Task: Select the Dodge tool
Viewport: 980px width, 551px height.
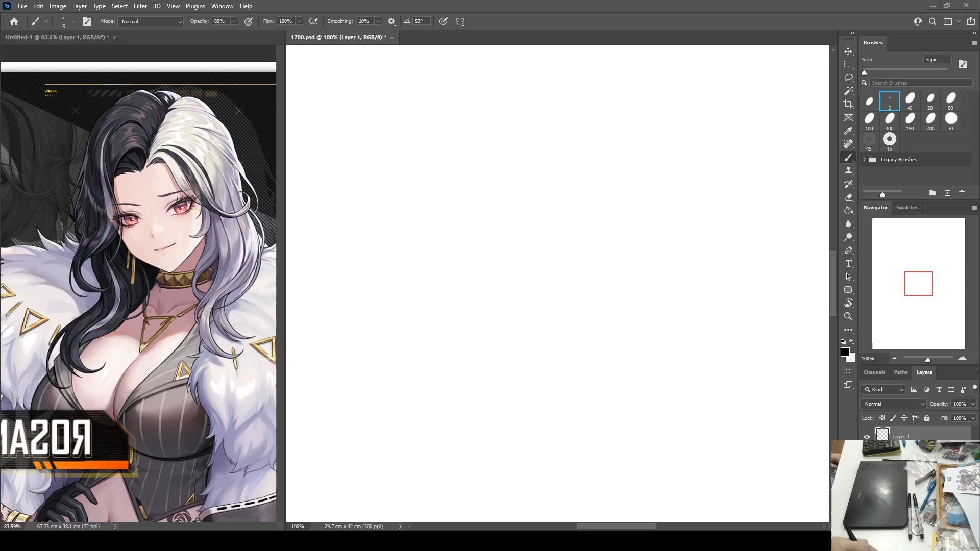Action: click(x=848, y=237)
